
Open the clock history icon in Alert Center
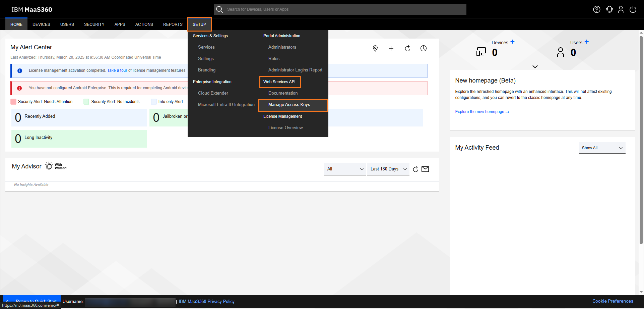pos(424,48)
